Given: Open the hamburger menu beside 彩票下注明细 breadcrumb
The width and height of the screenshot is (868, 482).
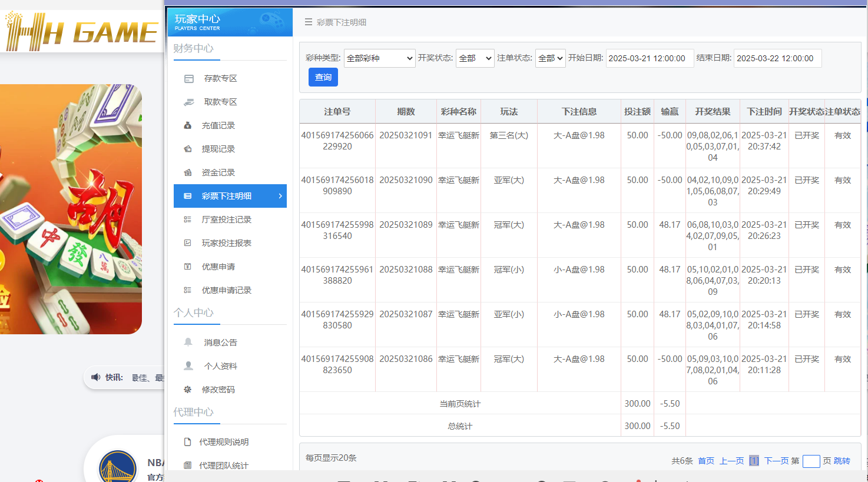Looking at the screenshot, I should (x=307, y=21).
